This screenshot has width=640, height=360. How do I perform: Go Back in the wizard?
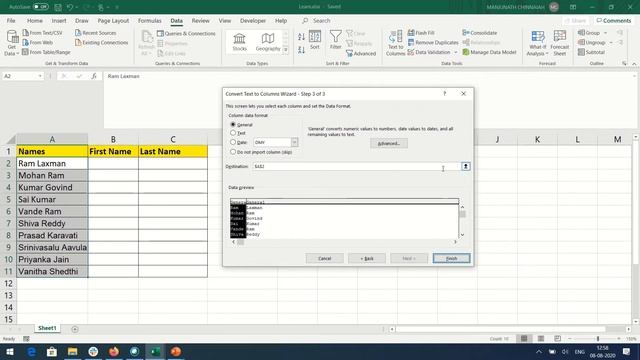point(367,258)
